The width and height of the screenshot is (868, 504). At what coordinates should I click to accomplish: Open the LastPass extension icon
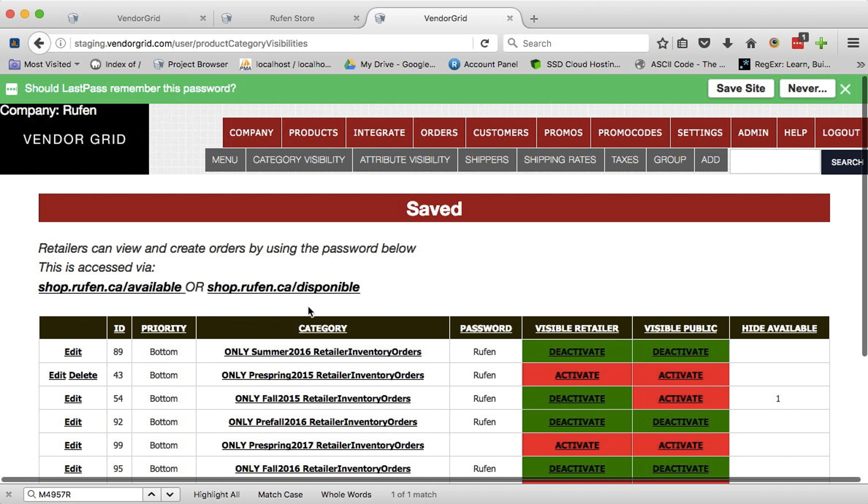798,43
